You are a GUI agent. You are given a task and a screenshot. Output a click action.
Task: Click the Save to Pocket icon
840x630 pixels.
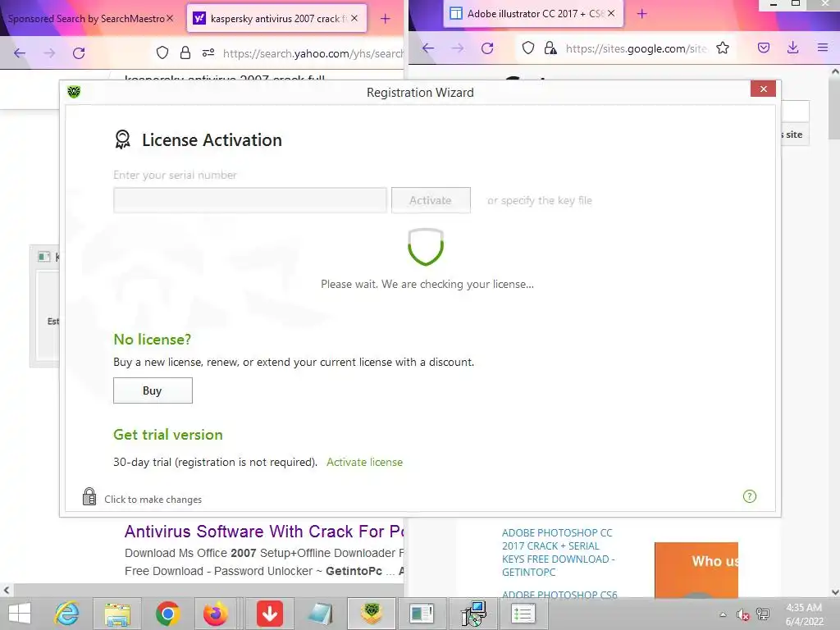pos(764,48)
